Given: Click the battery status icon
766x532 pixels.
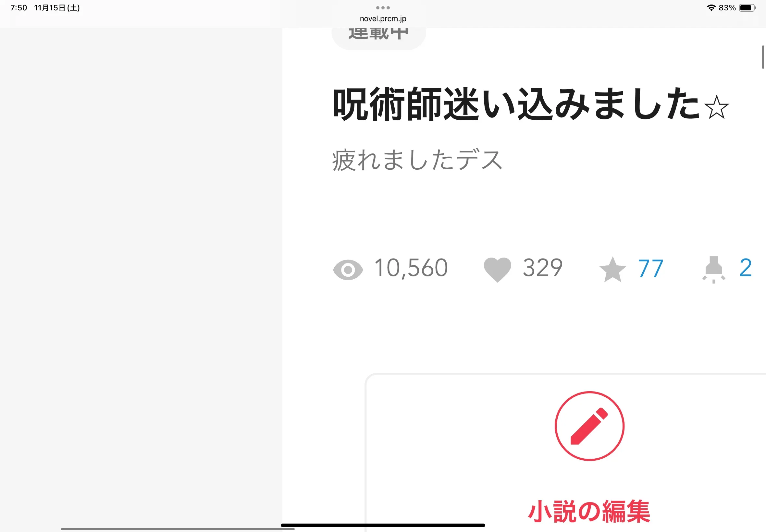Looking at the screenshot, I should (747, 8).
